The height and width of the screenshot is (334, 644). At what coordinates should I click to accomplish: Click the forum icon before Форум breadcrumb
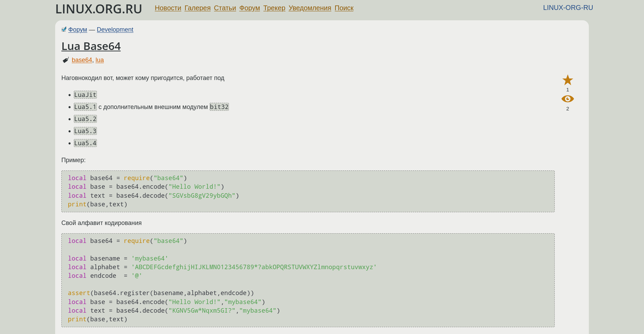tap(64, 30)
